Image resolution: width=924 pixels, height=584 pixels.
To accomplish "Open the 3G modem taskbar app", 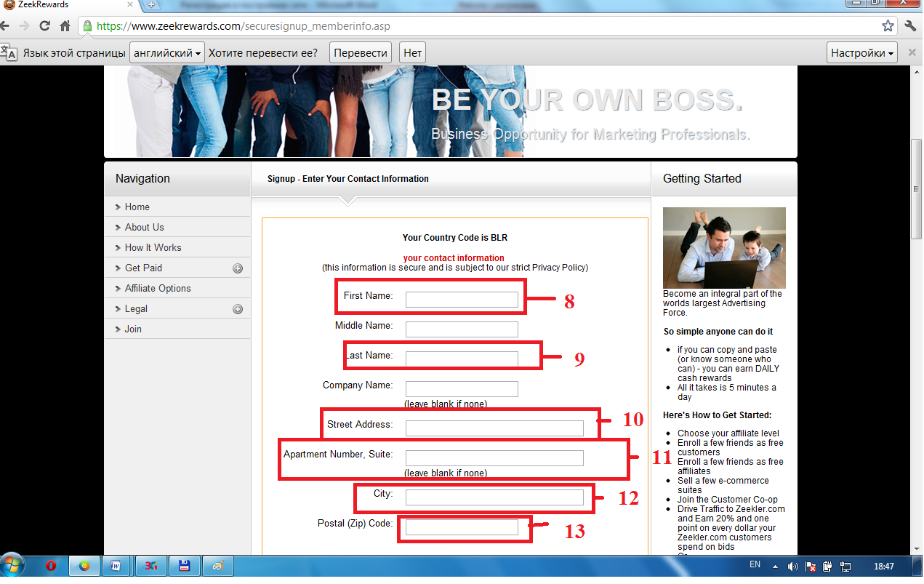I will (150, 566).
